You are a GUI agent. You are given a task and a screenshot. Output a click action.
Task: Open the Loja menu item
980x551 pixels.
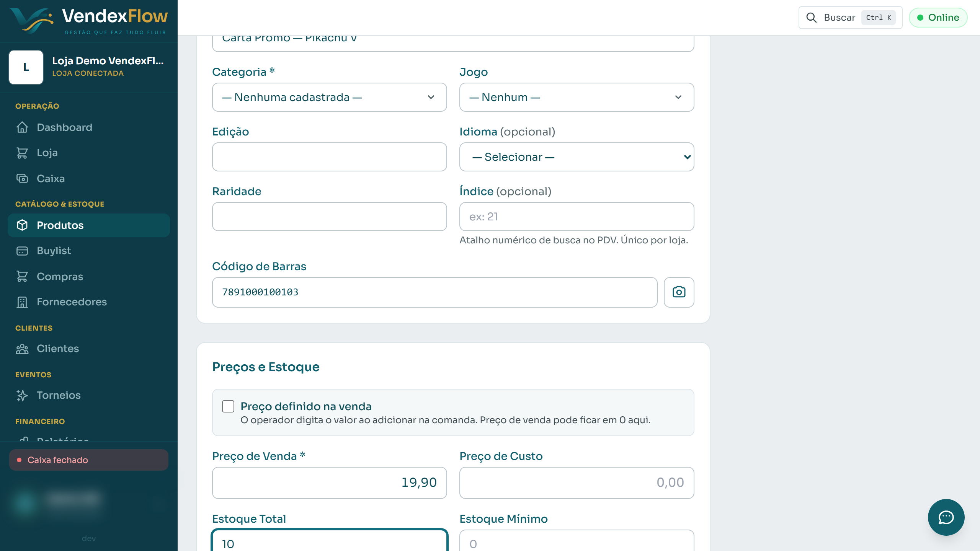point(88,153)
